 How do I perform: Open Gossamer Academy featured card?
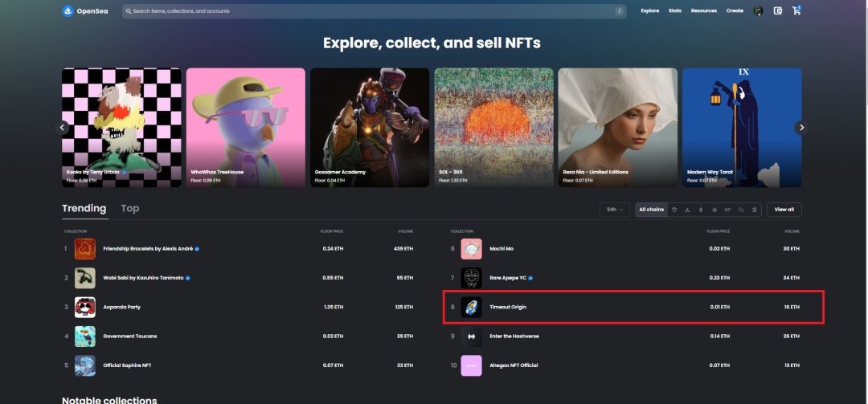tap(370, 127)
